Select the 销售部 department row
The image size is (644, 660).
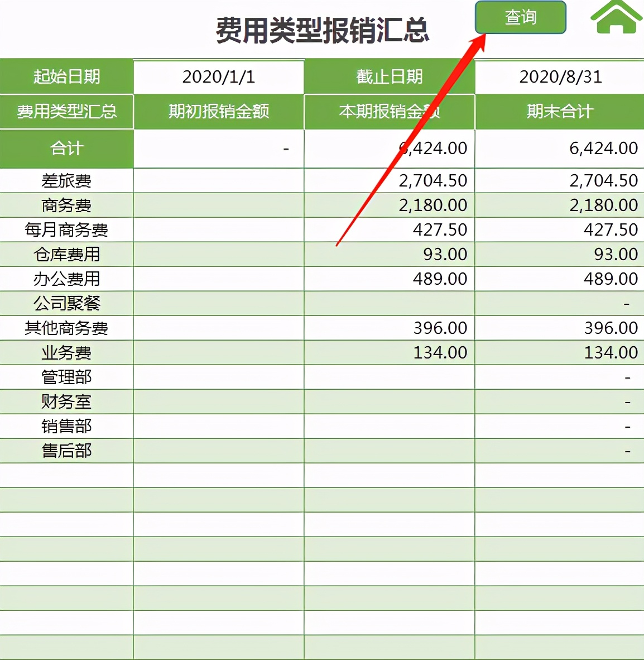click(66, 426)
